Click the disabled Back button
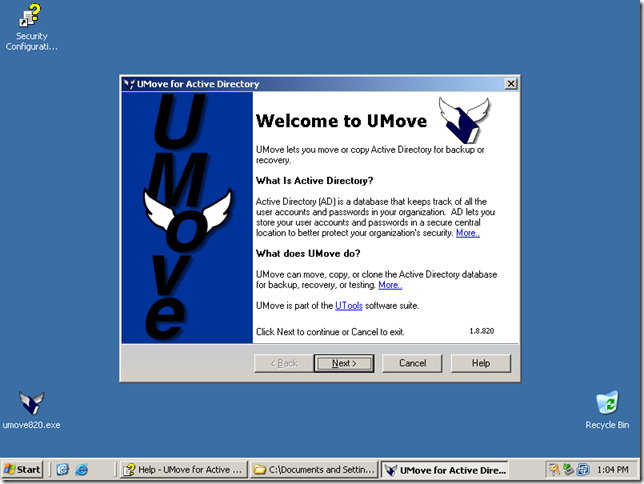This screenshot has width=644, height=484. pyautogui.click(x=284, y=363)
